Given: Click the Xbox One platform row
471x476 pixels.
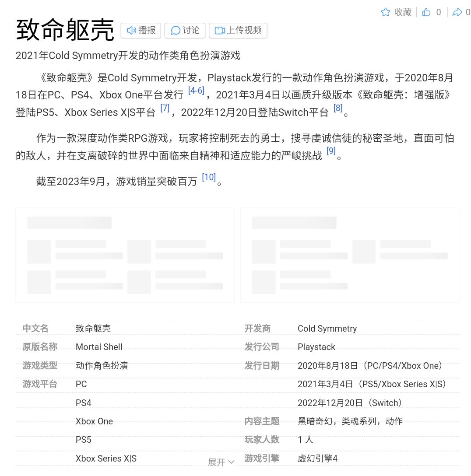Looking at the screenshot, I should pos(94,421).
